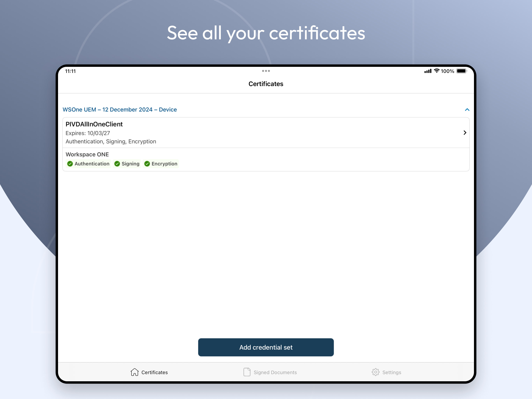
Task: Switch to the Certificates tab
Action: click(x=149, y=372)
